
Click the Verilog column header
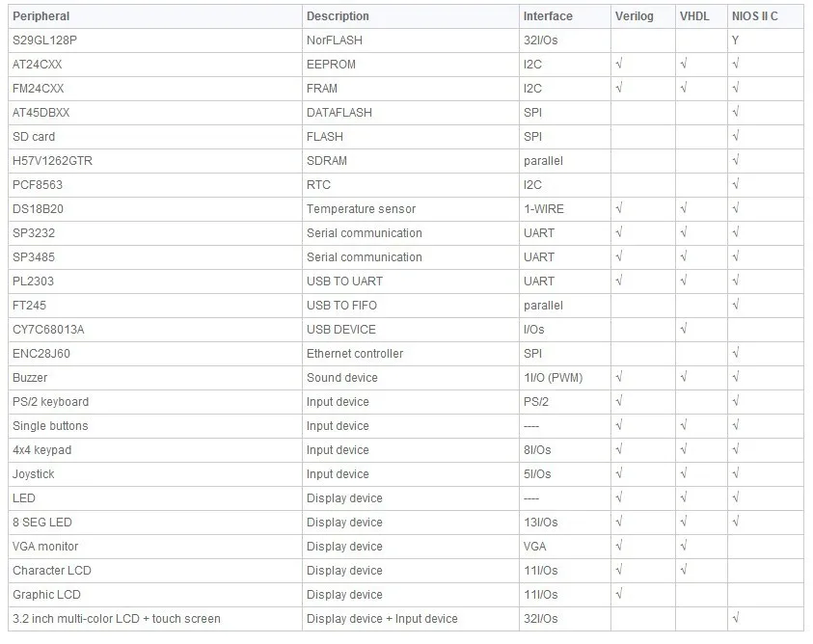point(635,16)
